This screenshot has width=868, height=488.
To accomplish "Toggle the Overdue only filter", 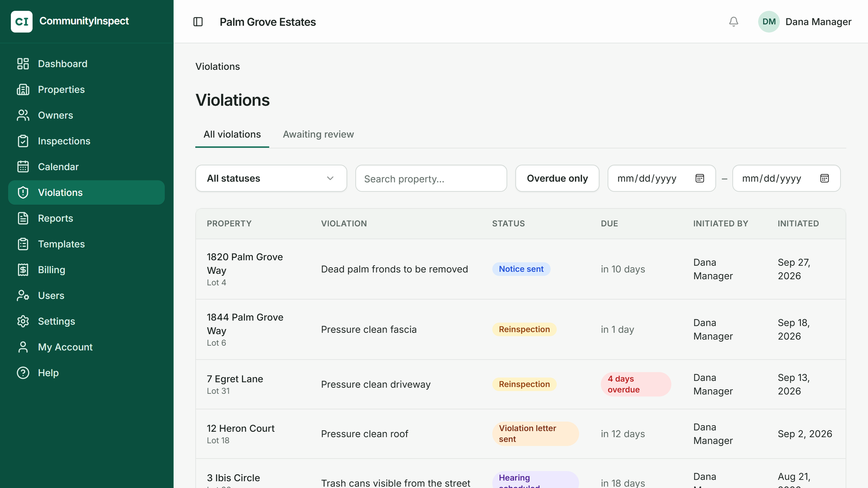I will tap(557, 178).
